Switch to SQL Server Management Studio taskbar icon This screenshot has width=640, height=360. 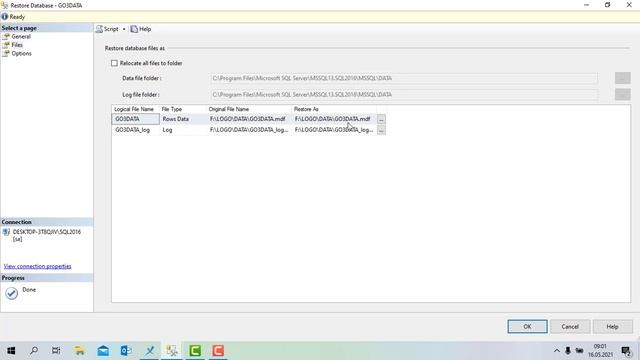coord(172,351)
